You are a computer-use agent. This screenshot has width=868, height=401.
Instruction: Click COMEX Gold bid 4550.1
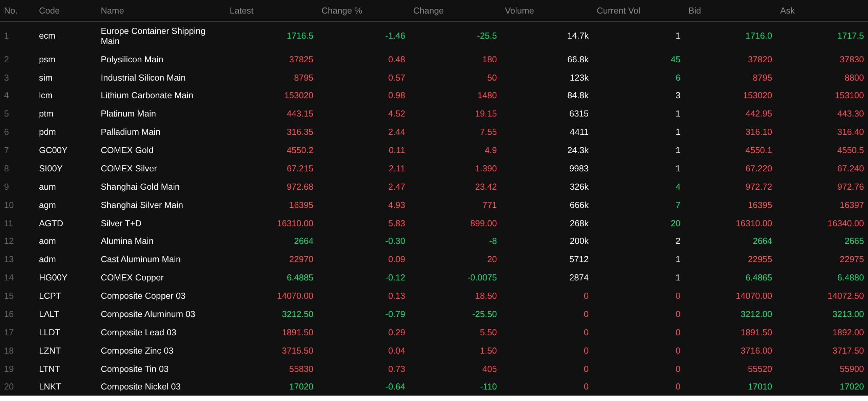tap(759, 150)
